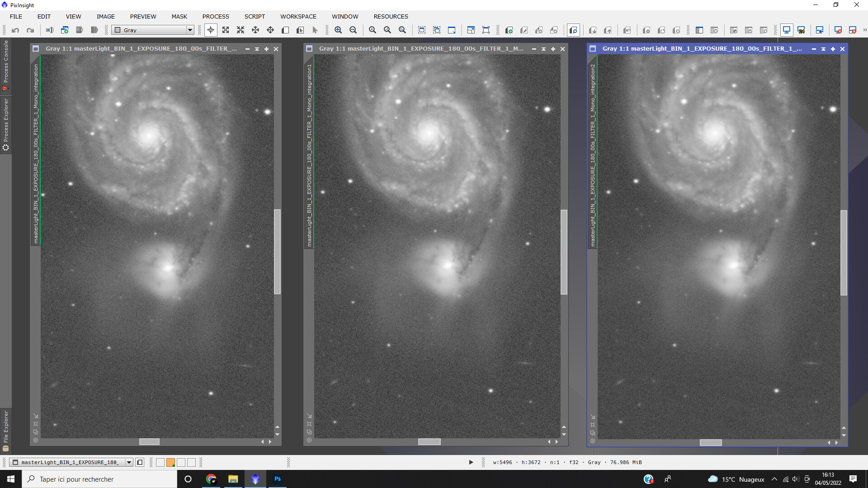
Task: Click the 24-bit display icon
Action: [x=802, y=30]
